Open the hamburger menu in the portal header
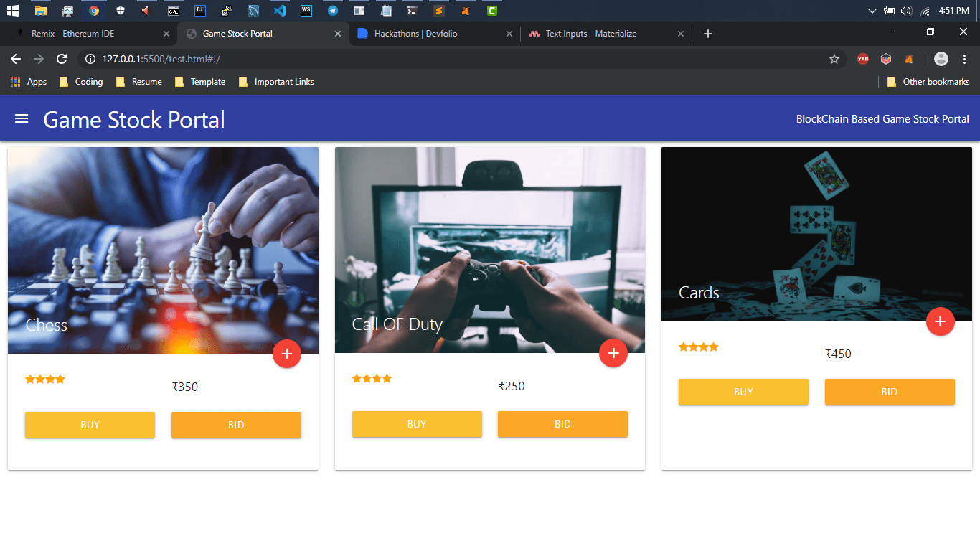Image resolution: width=980 pixels, height=551 pixels. pos(22,118)
